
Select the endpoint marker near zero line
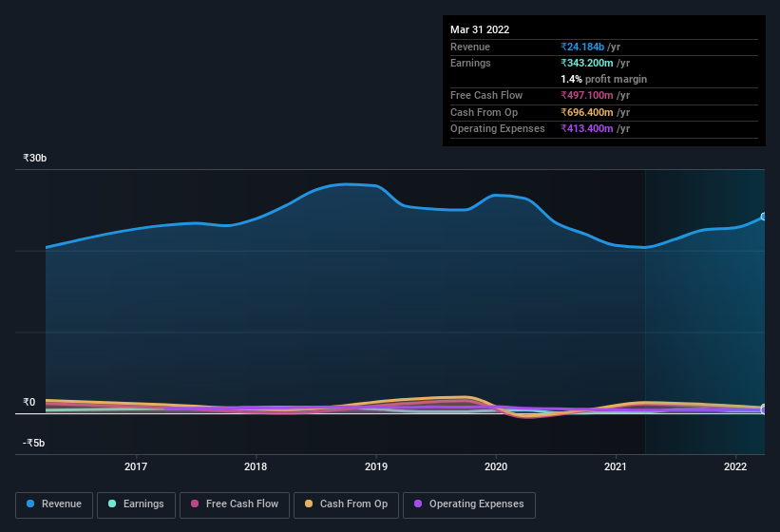[x=764, y=408]
